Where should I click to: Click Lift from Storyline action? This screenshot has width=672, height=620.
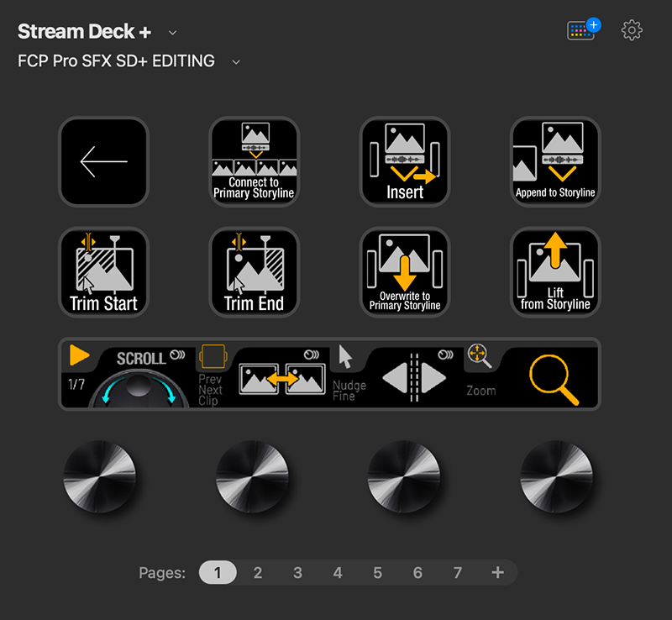pyautogui.click(x=554, y=272)
